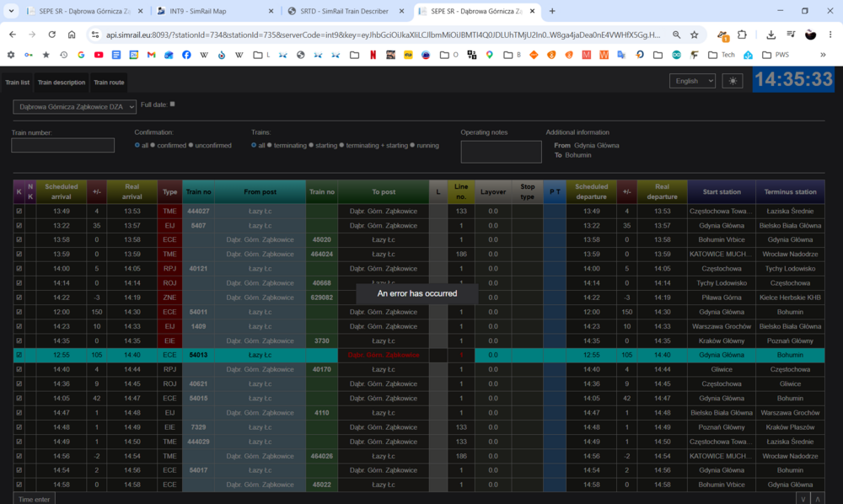Click the browser reload icon

click(x=51, y=35)
